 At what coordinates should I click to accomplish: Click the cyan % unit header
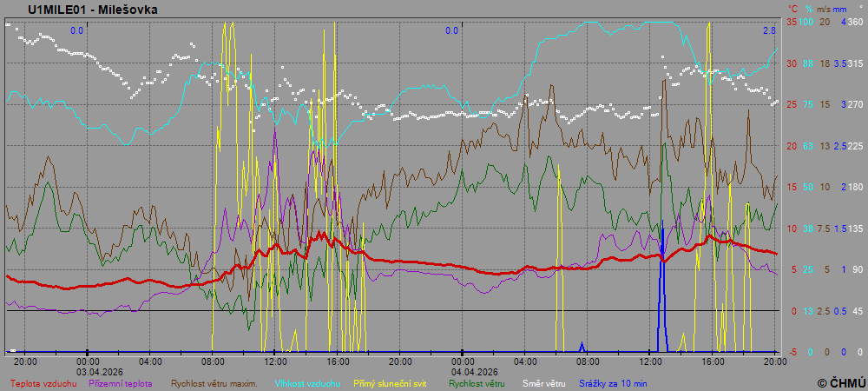coord(808,9)
